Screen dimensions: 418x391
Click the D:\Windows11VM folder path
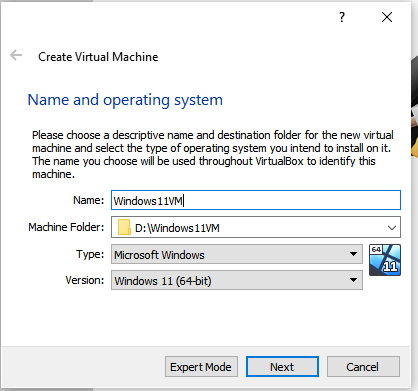(x=177, y=228)
